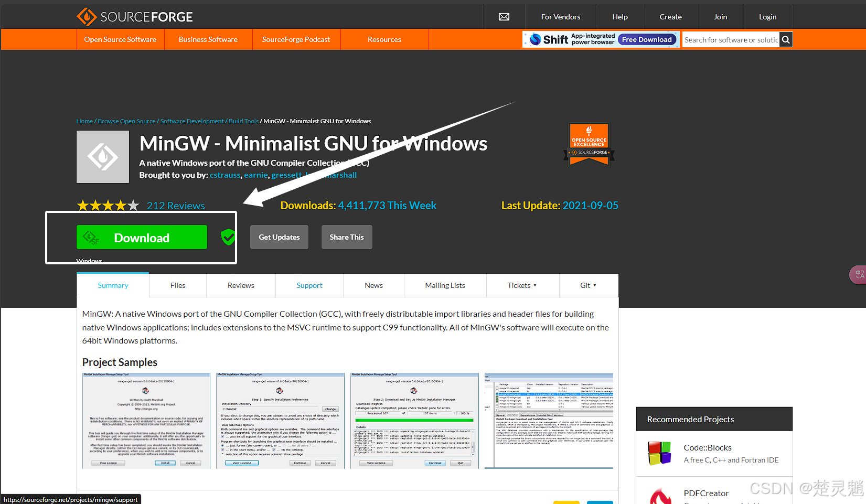Click the Code::Blocks project icon
Viewport: 866px width, 504px height.
click(659, 453)
